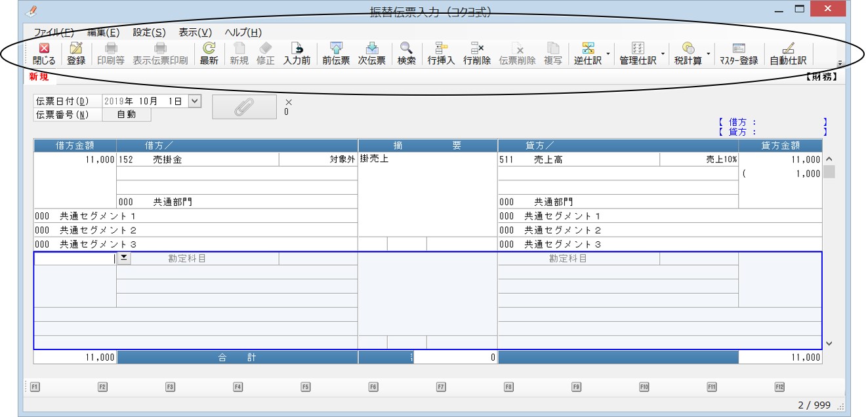The height and width of the screenshot is (417, 868).
Task: Click the 閉じる close icon in toolbar
Action: coord(44,54)
